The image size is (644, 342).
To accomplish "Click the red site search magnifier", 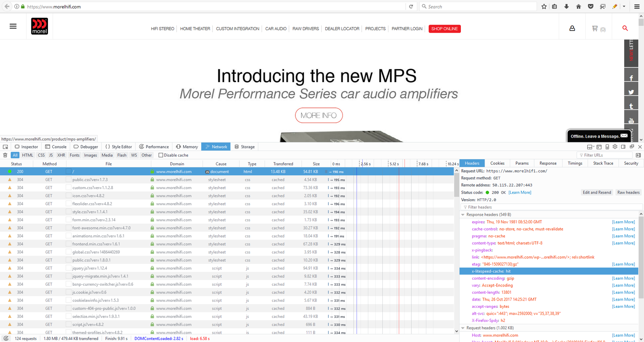I will click(x=625, y=28).
